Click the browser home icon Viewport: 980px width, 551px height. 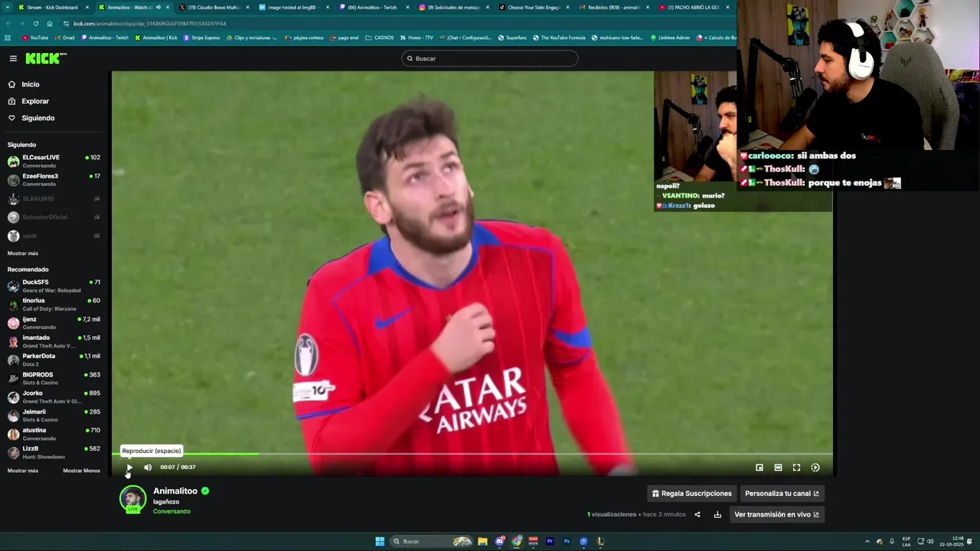pyautogui.click(x=50, y=24)
